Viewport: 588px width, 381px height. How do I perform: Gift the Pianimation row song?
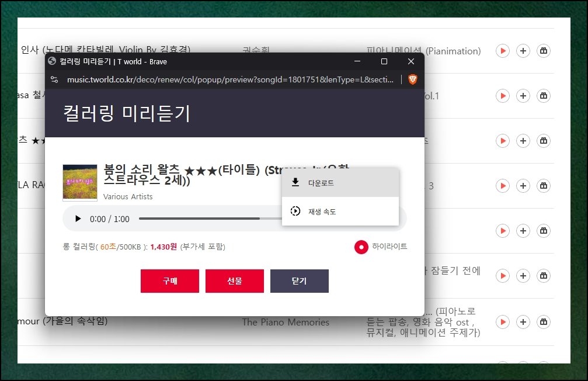[x=544, y=51]
